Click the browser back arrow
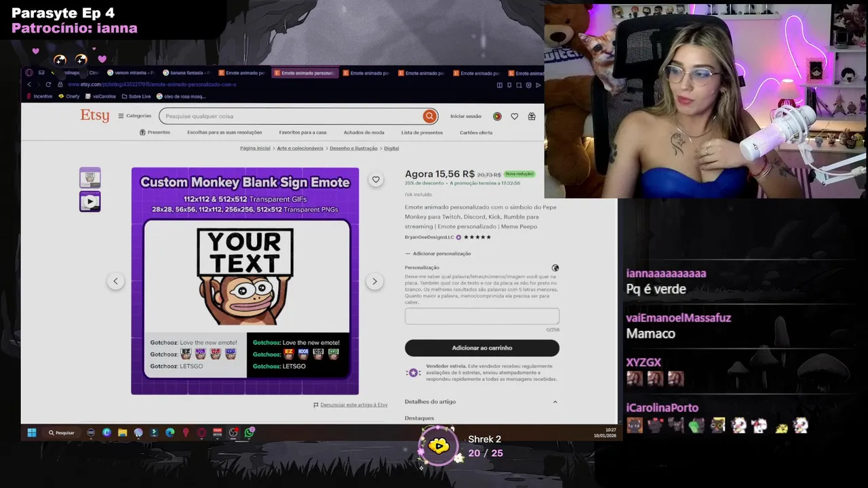This screenshot has height=488, width=868. pyautogui.click(x=29, y=85)
